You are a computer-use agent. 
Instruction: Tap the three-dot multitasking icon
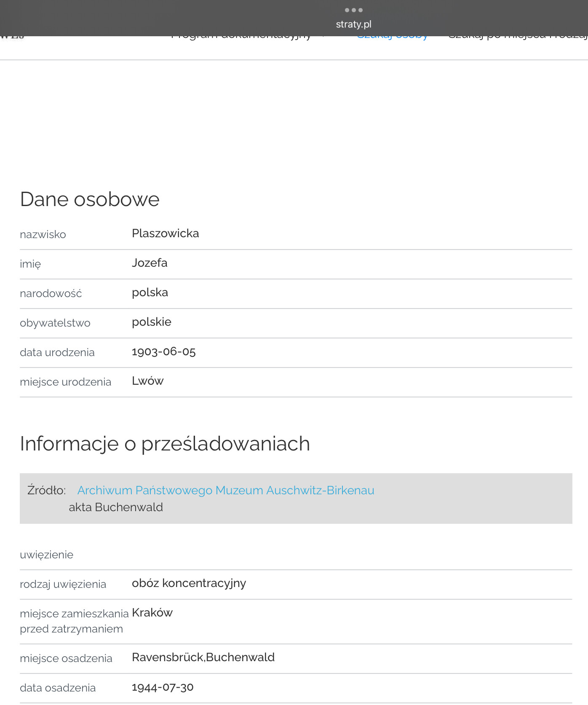(x=353, y=10)
